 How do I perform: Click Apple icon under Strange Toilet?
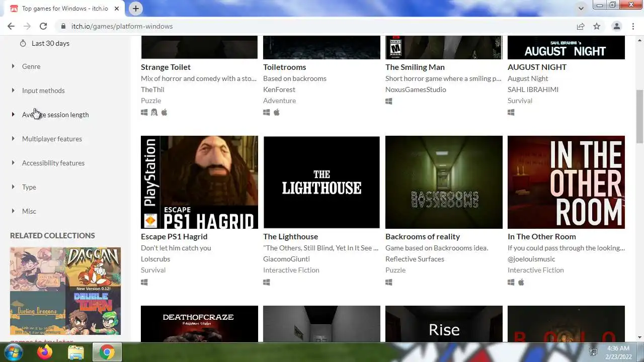[164, 112]
